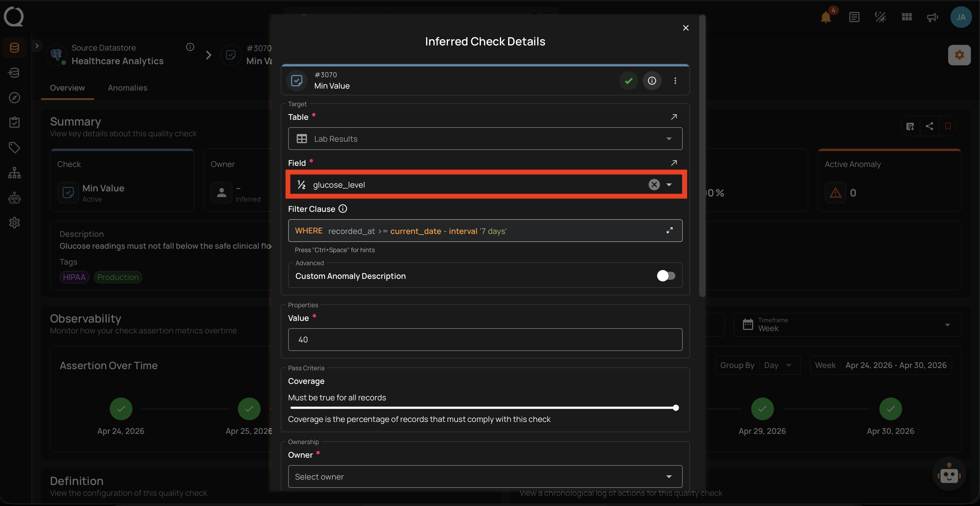Open the settings gear icon in sidebar

[14, 223]
